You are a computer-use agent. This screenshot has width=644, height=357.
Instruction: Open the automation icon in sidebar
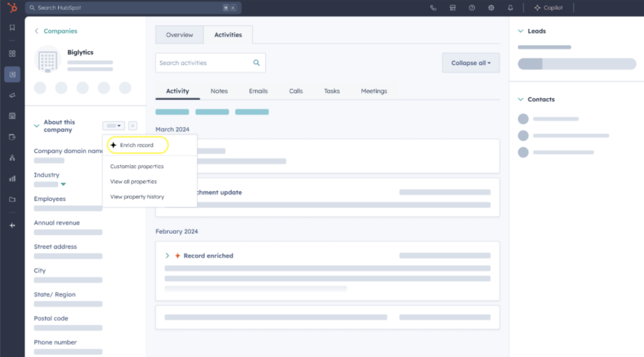(x=13, y=158)
